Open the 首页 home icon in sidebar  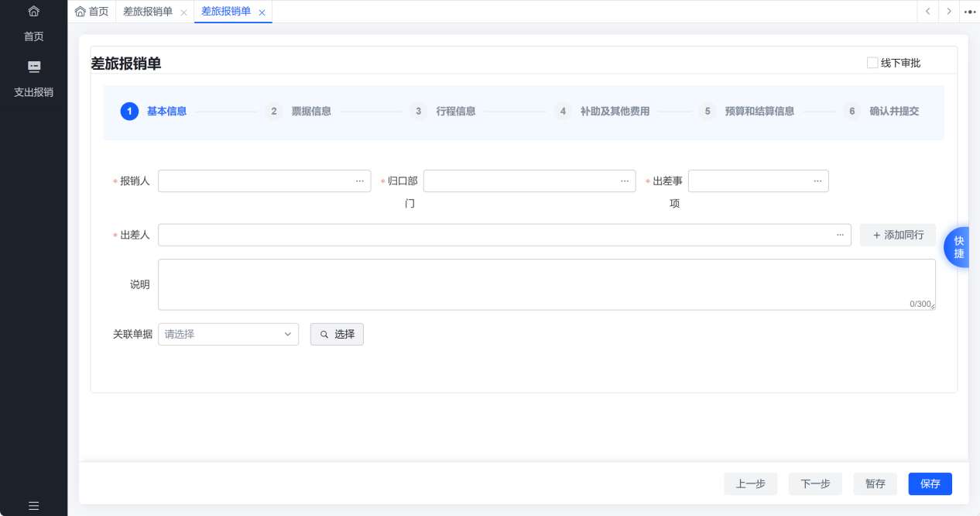click(33, 12)
